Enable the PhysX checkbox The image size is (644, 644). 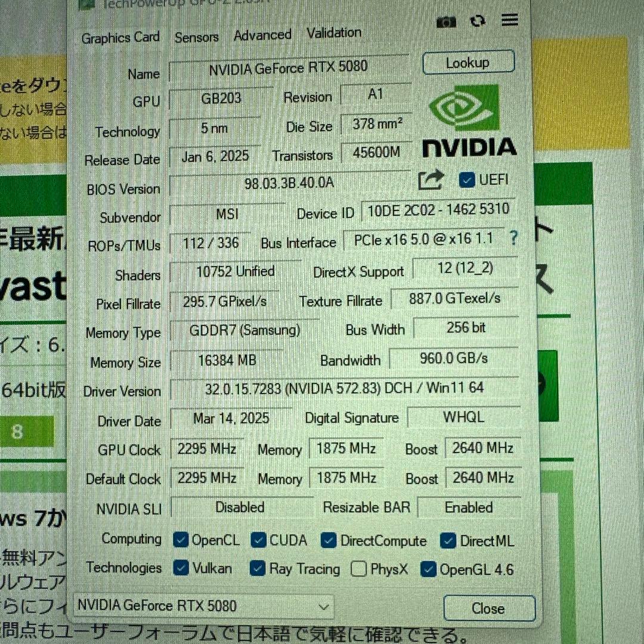pyautogui.click(x=358, y=569)
